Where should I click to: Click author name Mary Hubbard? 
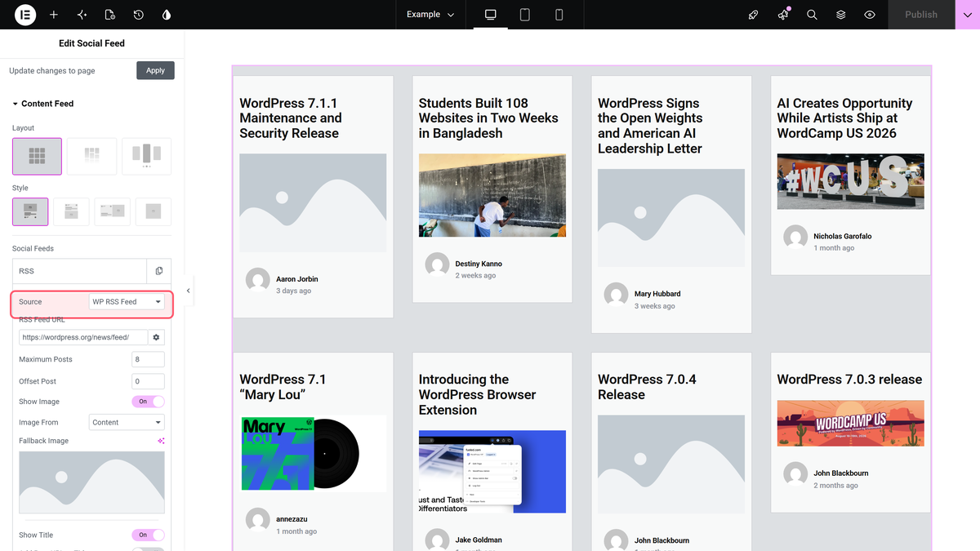[x=657, y=294]
